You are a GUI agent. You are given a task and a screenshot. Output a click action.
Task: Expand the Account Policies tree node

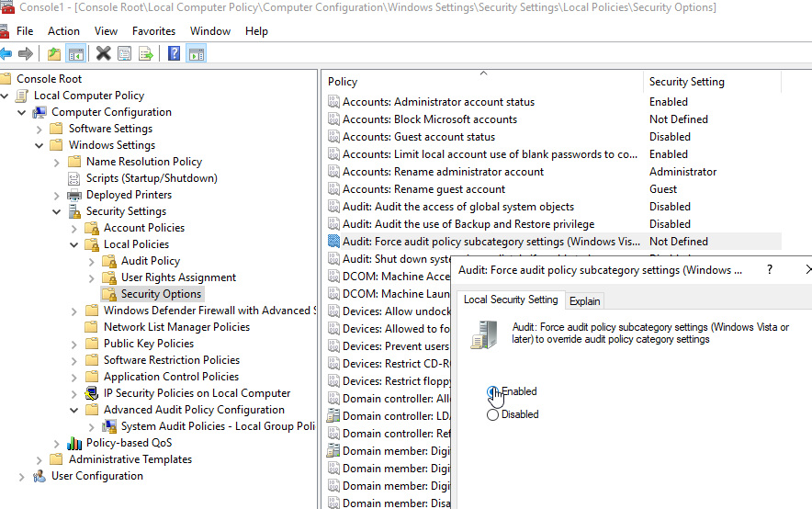[74, 228]
